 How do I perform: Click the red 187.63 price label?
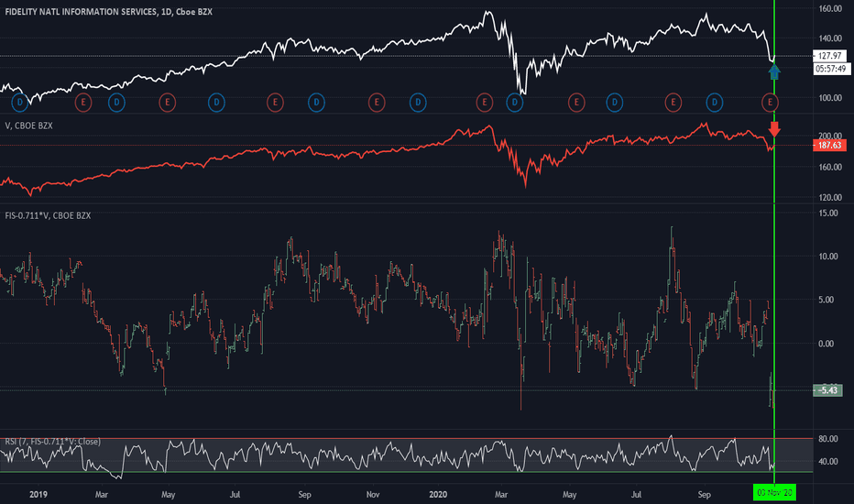(x=829, y=145)
